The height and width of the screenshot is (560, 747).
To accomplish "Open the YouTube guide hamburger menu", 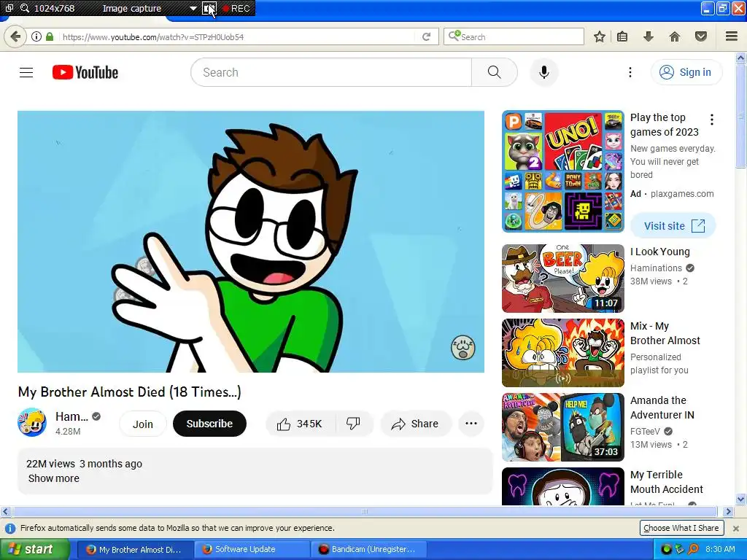I will pos(26,72).
